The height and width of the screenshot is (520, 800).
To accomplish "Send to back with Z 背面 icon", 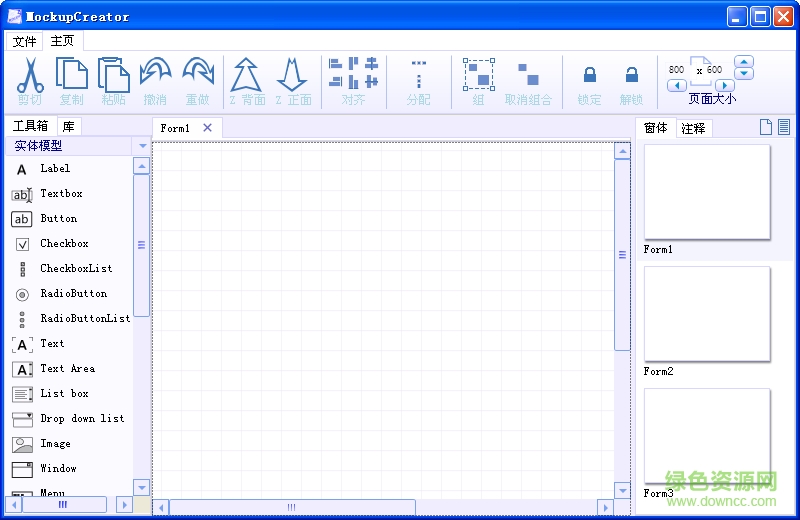I will [246, 75].
